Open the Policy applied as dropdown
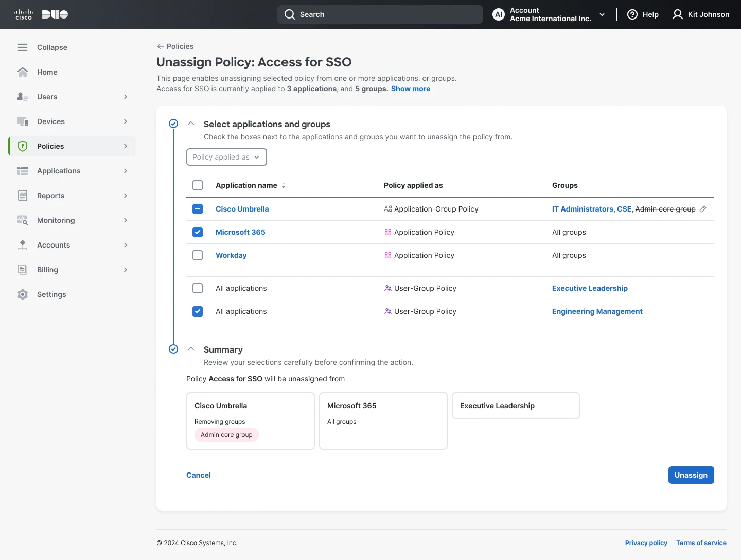 (x=226, y=157)
